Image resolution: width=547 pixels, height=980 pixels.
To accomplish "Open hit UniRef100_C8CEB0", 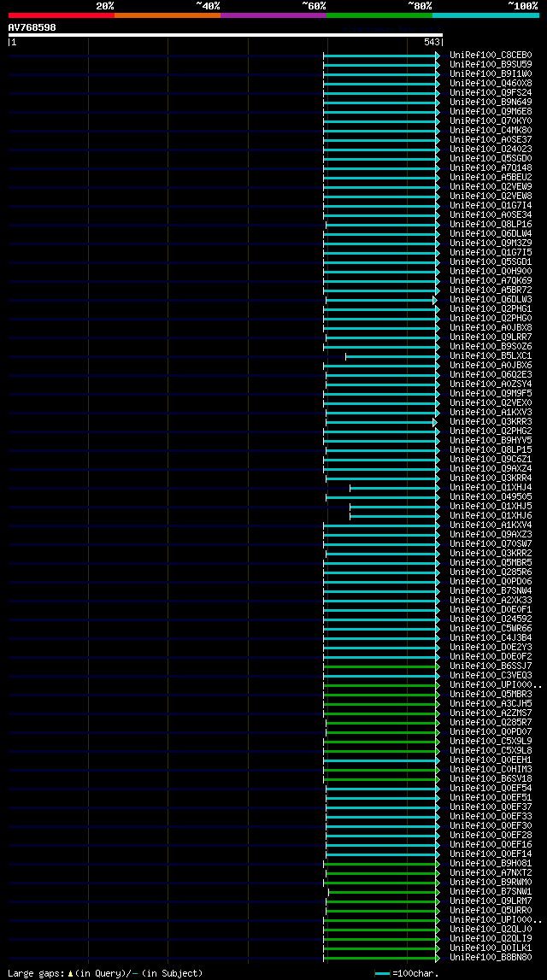I will 491,55.
